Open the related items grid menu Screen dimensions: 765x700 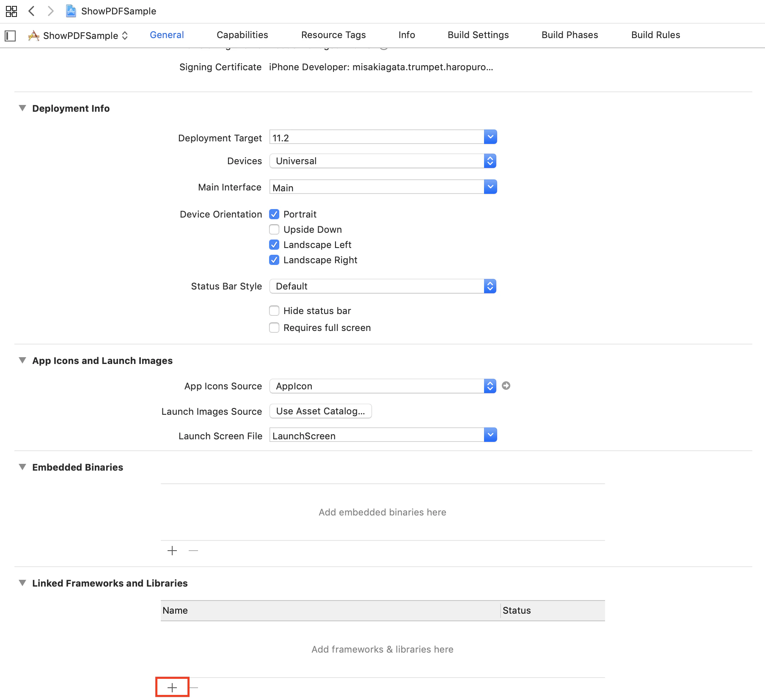(x=11, y=11)
